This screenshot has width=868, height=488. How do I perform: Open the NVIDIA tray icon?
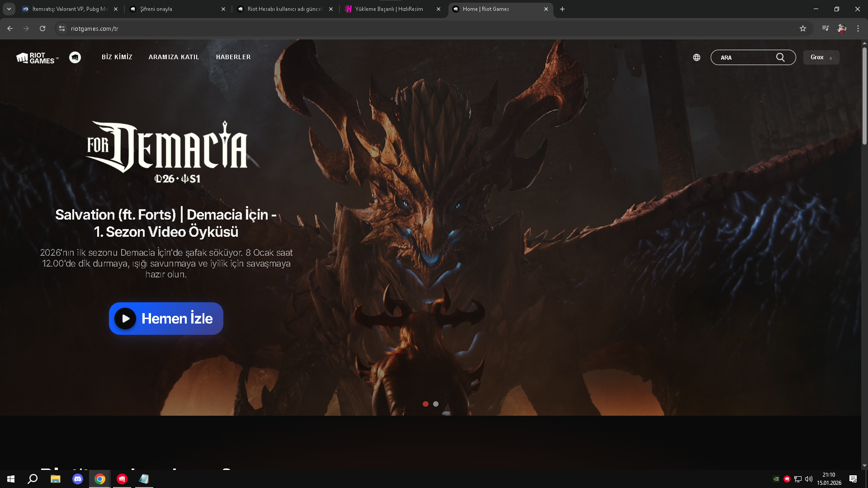(776, 479)
